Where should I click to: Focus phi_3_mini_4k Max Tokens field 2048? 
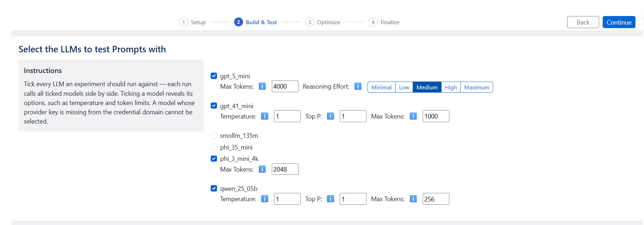(x=285, y=169)
